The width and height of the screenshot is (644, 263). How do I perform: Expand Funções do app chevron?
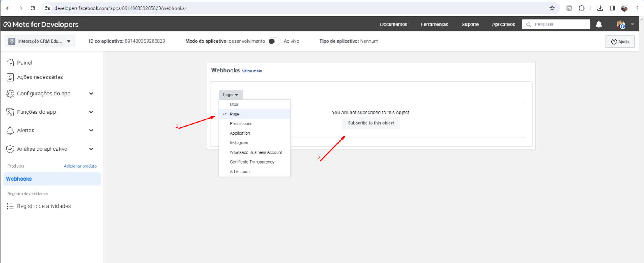[x=91, y=112]
